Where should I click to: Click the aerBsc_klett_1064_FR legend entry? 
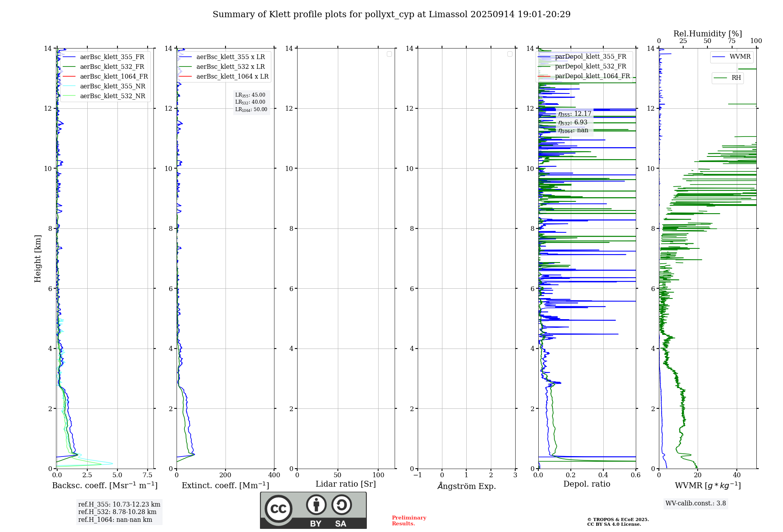pyautogui.click(x=105, y=76)
